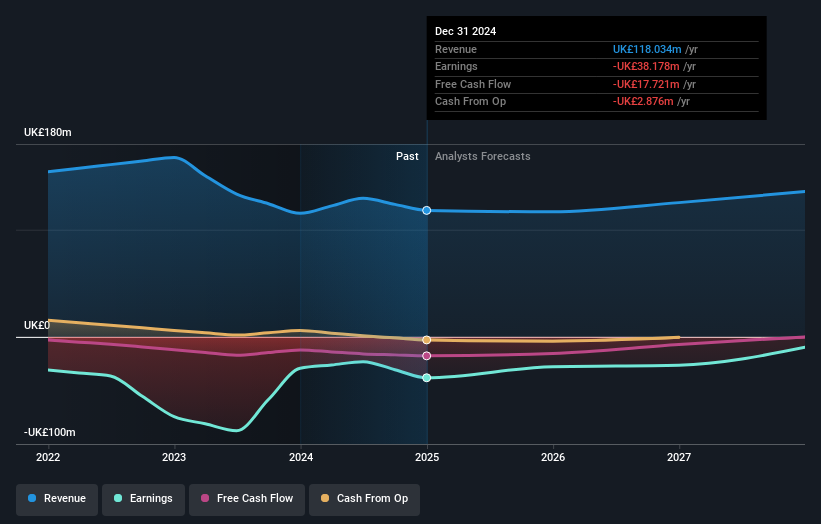Click the Dec 31 2024 tooltip date
Viewport: 821px width, 524px height.
tap(465, 31)
